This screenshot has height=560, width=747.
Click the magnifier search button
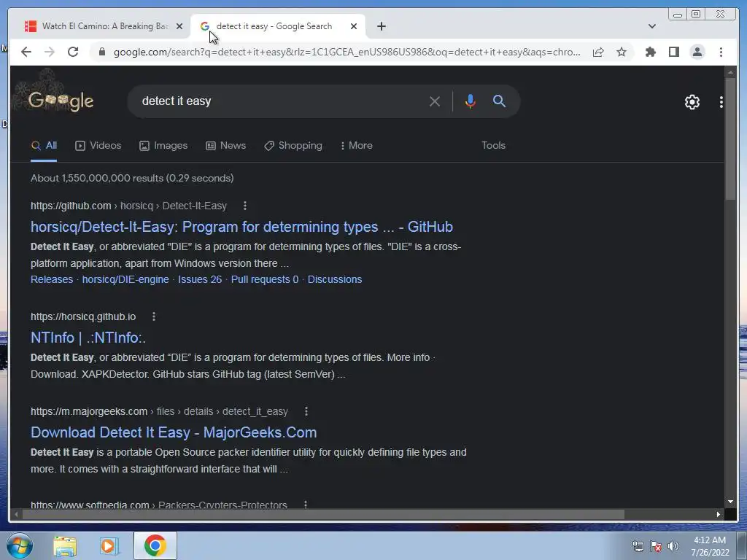[x=499, y=101]
